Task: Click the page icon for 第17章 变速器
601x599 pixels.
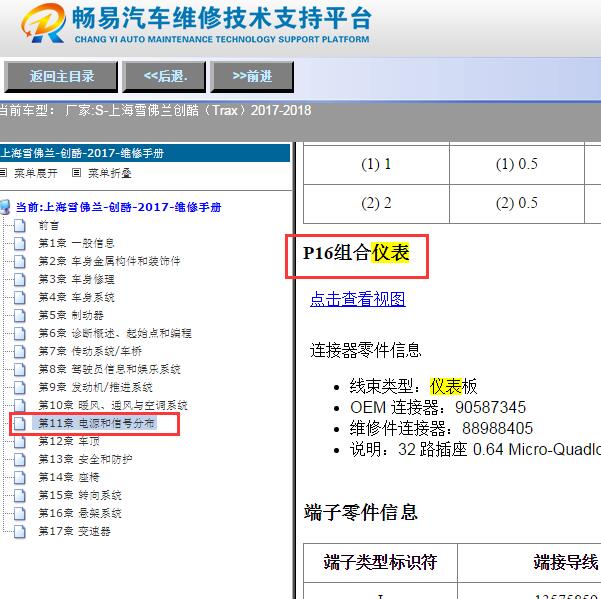Action: pyautogui.click(x=20, y=531)
